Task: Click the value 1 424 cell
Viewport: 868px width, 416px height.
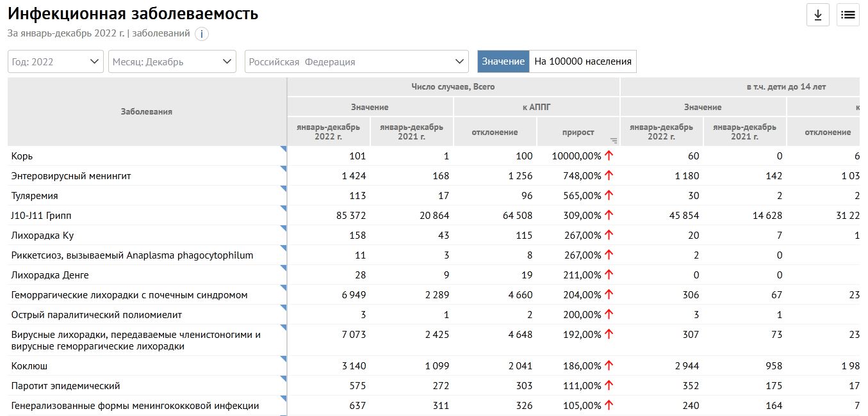Action: [x=354, y=176]
